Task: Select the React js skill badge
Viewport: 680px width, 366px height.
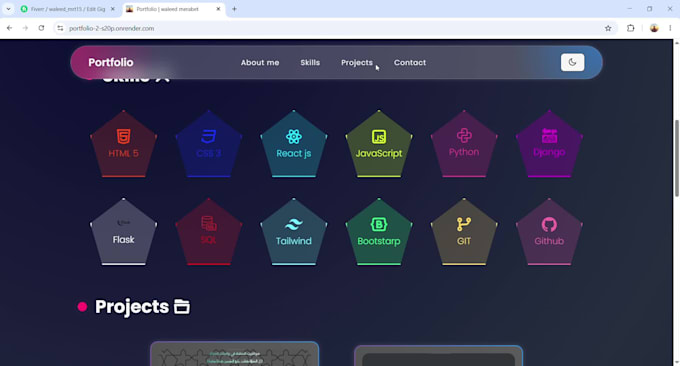Action: coord(294,144)
